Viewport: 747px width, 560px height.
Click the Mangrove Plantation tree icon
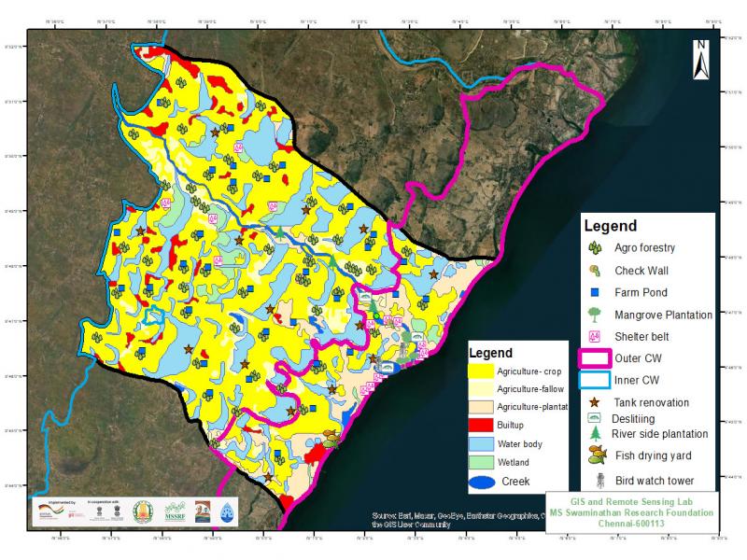tap(594, 315)
